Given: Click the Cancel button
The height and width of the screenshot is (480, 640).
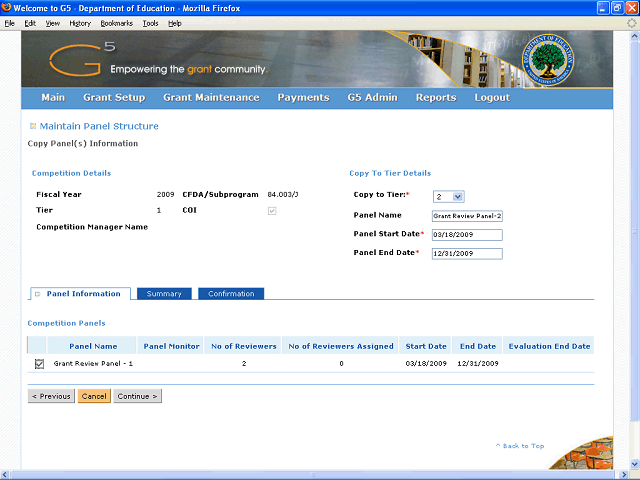Looking at the screenshot, I should point(94,396).
